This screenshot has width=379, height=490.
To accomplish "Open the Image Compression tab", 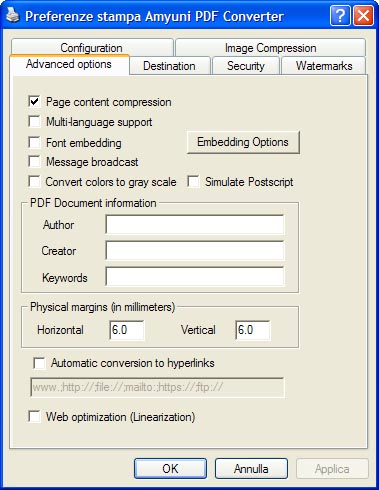I will pos(270,47).
